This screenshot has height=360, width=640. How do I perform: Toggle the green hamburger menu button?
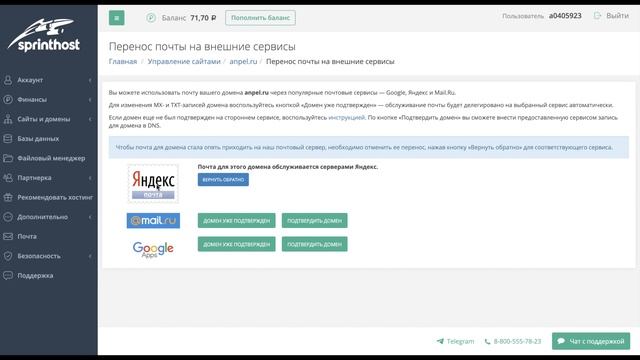click(x=116, y=18)
